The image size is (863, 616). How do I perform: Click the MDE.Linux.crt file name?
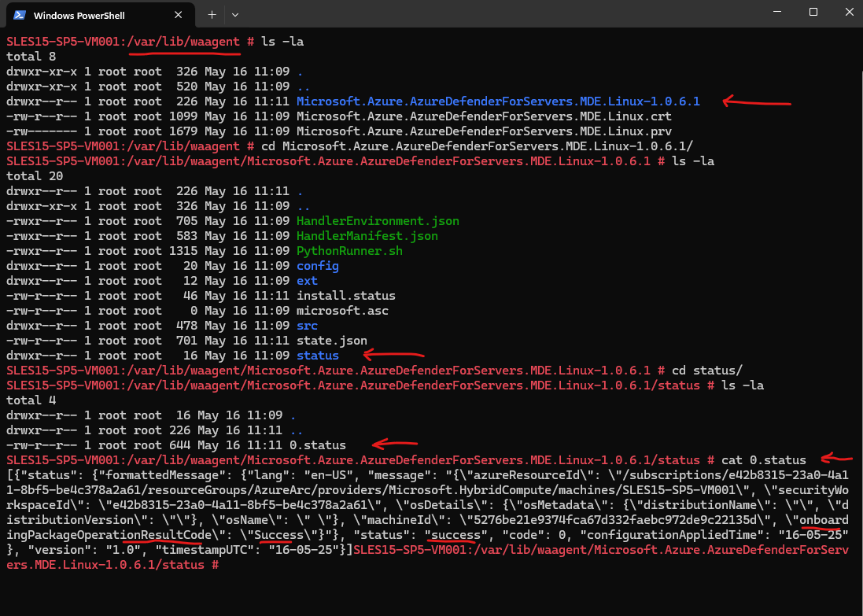click(x=484, y=116)
